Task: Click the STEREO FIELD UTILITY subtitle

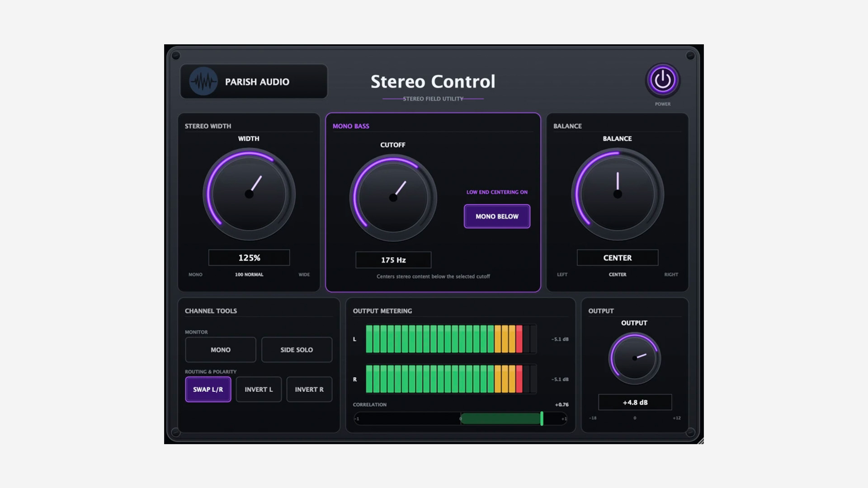Action: coord(433,99)
